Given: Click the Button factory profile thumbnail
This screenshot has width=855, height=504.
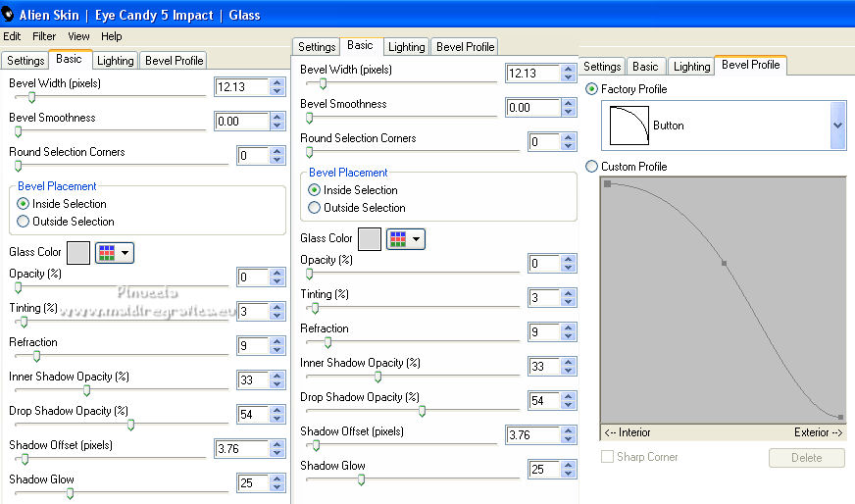Looking at the screenshot, I should point(624,126).
